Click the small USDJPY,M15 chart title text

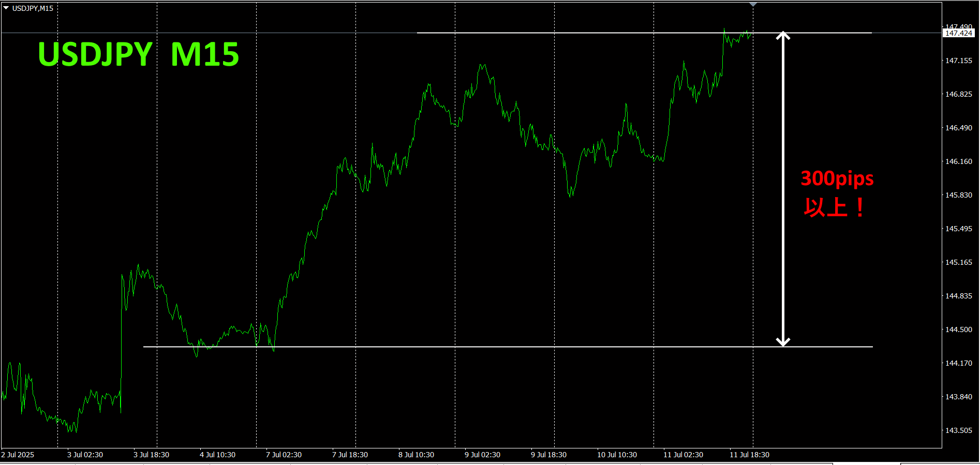pyautogui.click(x=33, y=8)
